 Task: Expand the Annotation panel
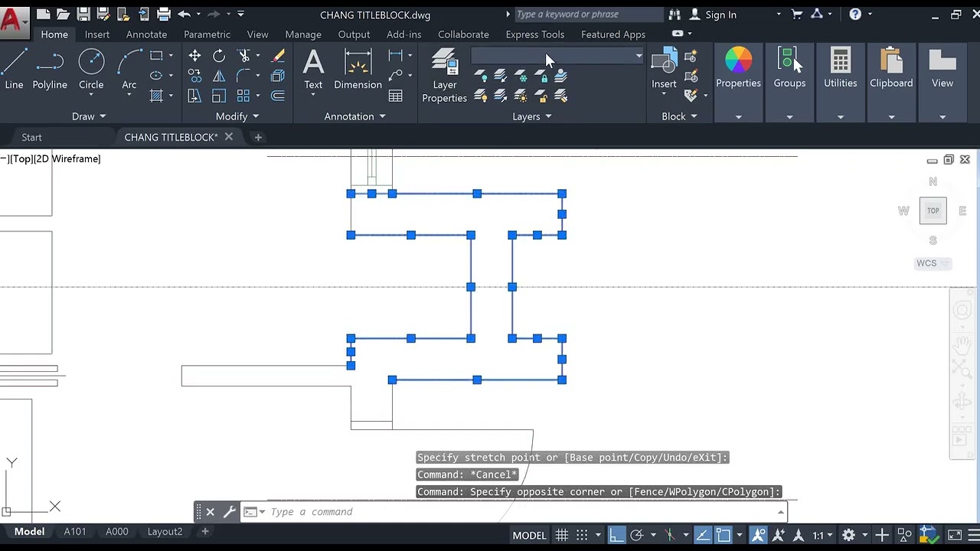[354, 116]
